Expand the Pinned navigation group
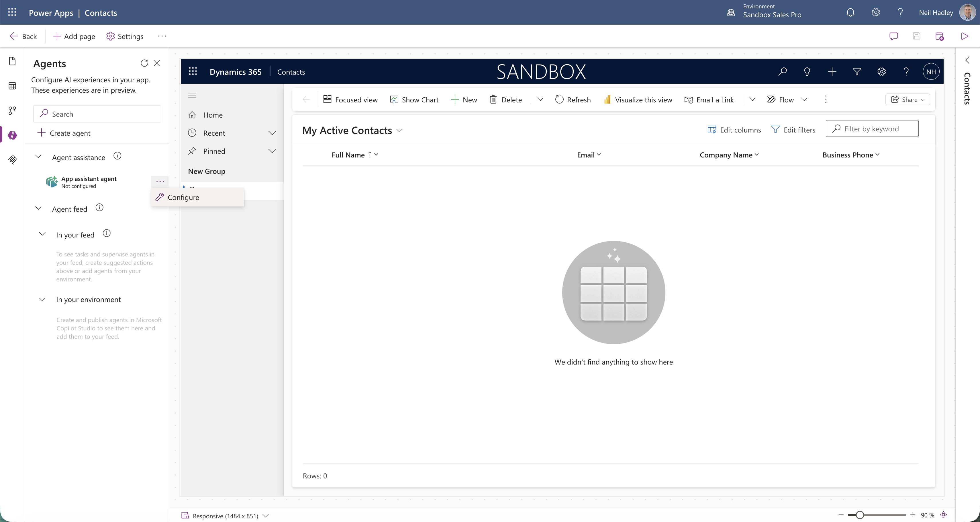Viewport: 980px width, 522px height. (272, 151)
